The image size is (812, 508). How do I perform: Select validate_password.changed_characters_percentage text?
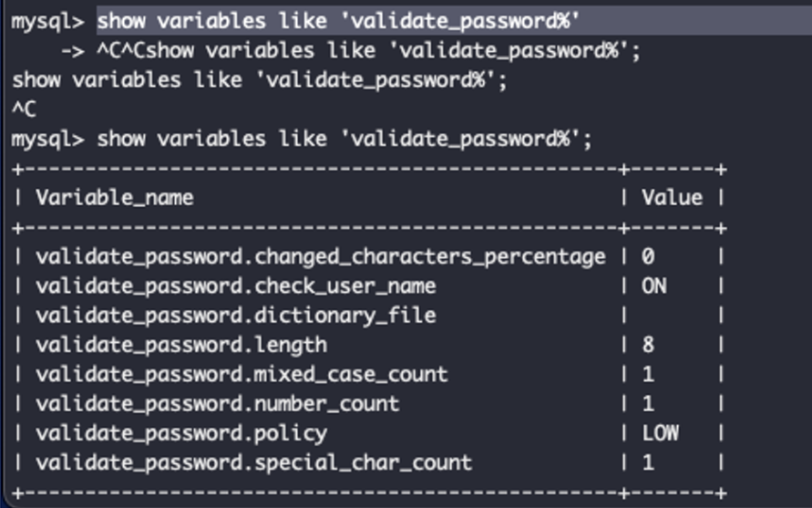321,257
